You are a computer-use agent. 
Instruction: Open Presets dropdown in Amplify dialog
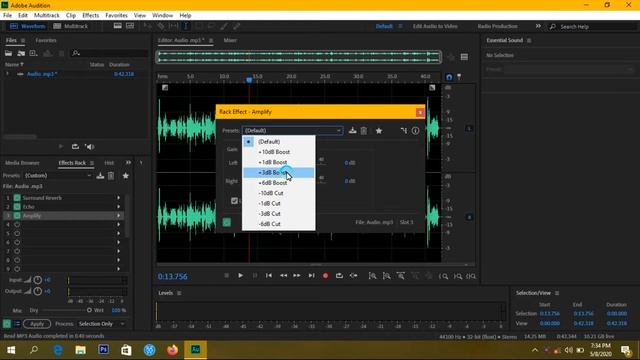point(293,131)
